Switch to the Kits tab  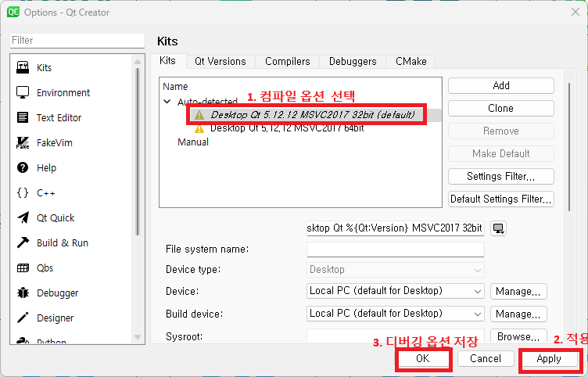[x=167, y=61]
